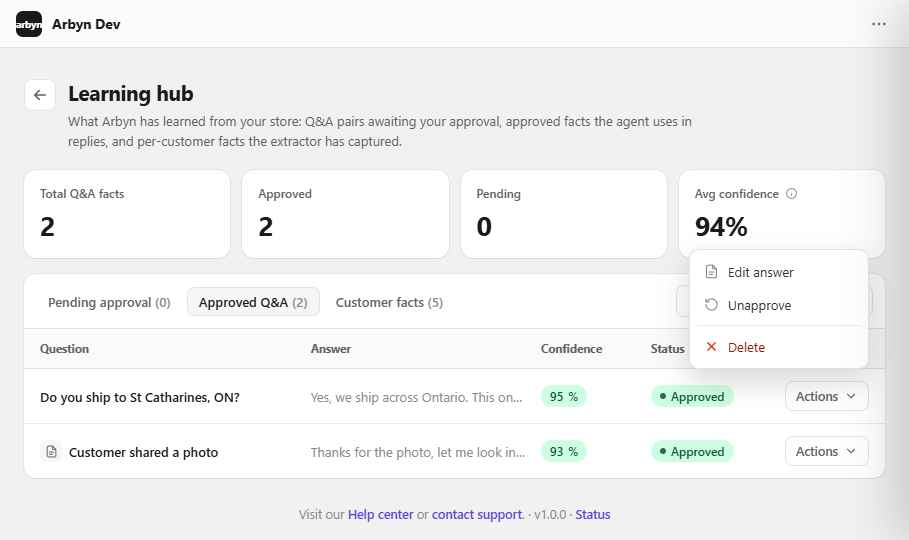Viewport: 909px width, 540px height.
Task: Click the Answer column header
Action: (330, 349)
